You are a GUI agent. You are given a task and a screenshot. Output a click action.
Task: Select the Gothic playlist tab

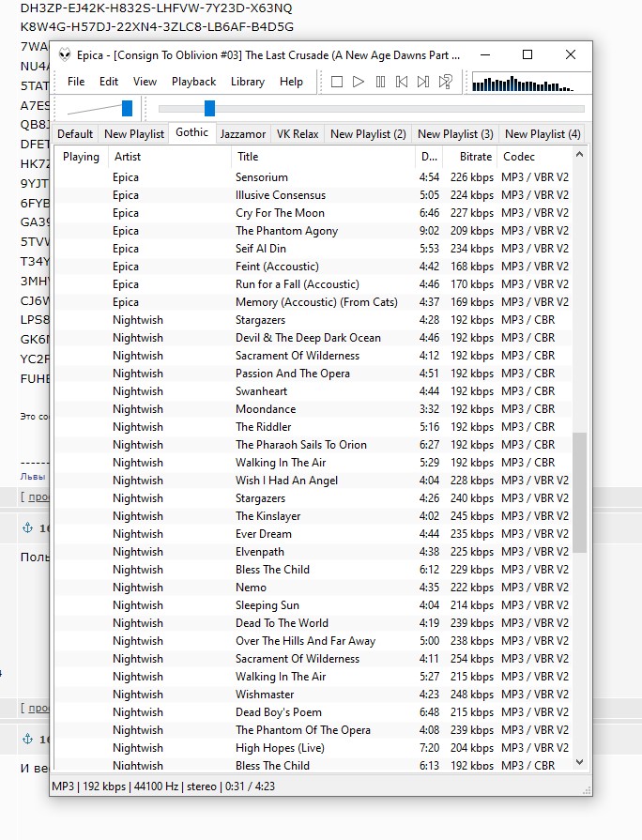point(191,132)
